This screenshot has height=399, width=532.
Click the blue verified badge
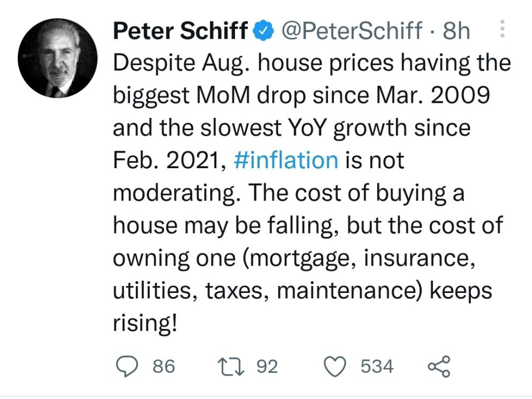[262, 31]
